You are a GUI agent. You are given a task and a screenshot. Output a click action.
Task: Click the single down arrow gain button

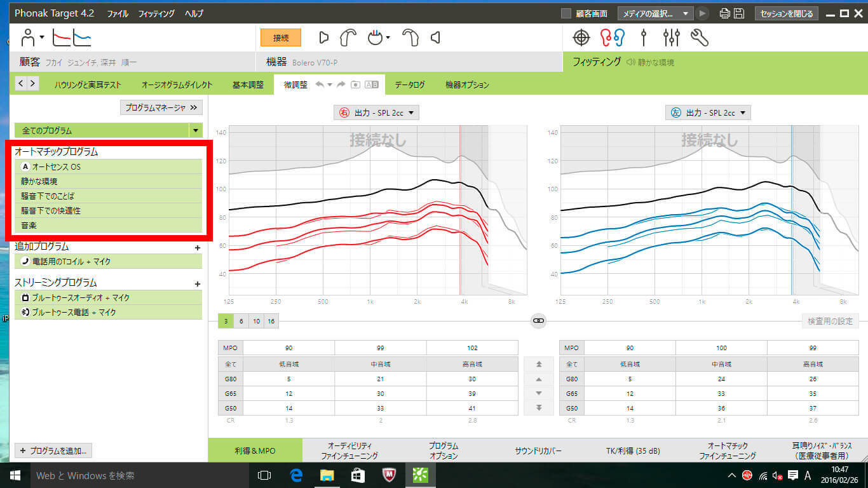pyautogui.click(x=539, y=393)
